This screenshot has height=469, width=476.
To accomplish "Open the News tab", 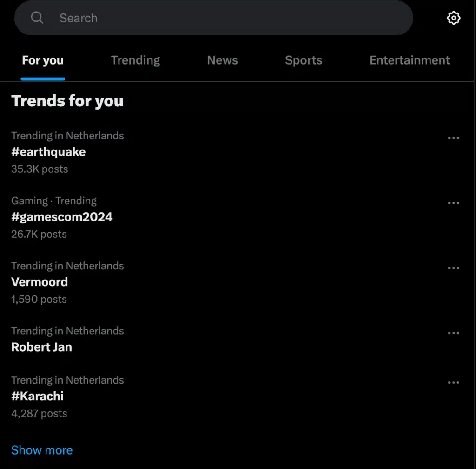I will pyautogui.click(x=222, y=60).
